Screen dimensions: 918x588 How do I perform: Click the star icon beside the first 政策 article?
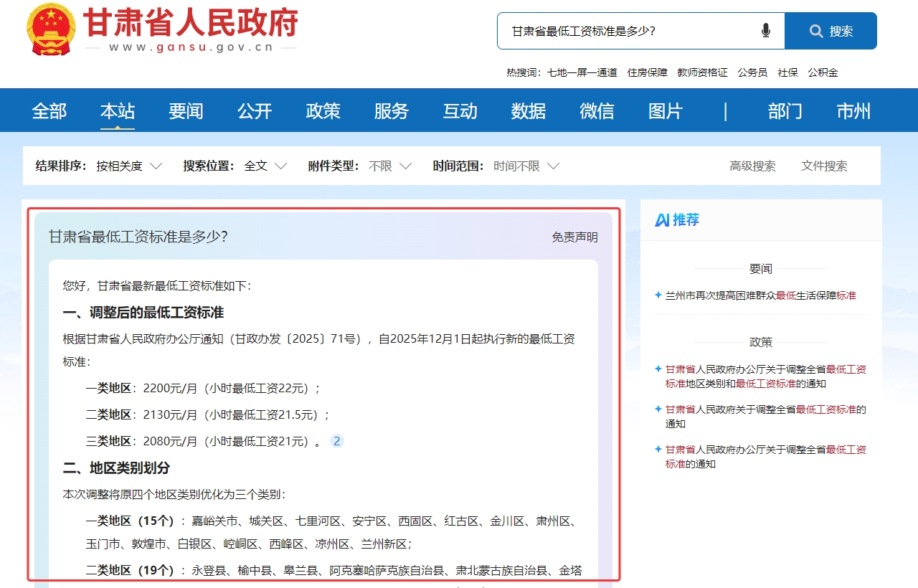click(658, 369)
